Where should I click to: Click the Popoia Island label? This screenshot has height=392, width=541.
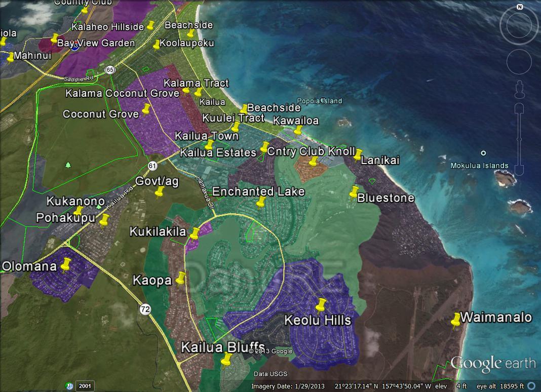(x=320, y=101)
